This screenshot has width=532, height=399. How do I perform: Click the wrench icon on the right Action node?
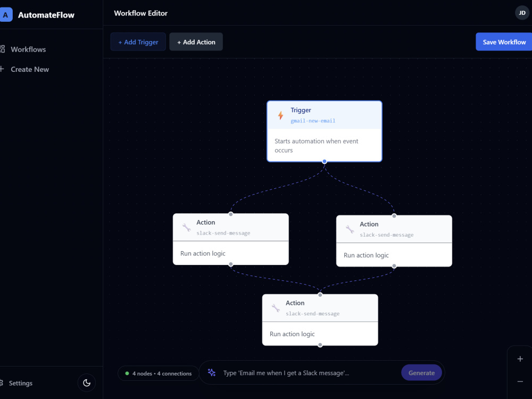tap(350, 229)
